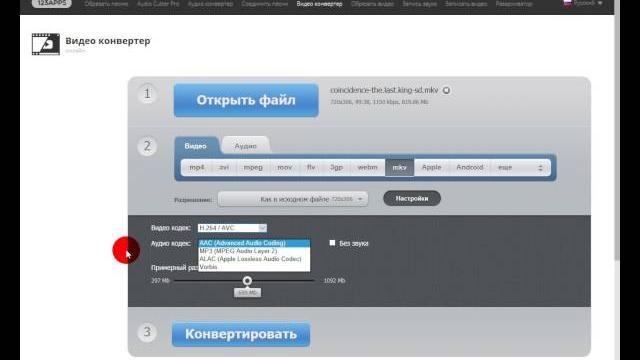
Task: Select the Apple device format
Action: (x=431, y=167)
